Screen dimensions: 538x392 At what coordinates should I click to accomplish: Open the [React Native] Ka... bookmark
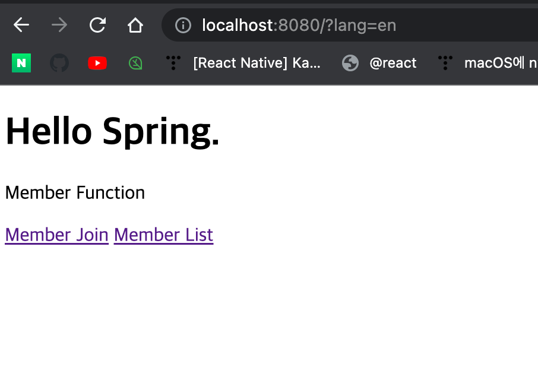tap(243, 63)
